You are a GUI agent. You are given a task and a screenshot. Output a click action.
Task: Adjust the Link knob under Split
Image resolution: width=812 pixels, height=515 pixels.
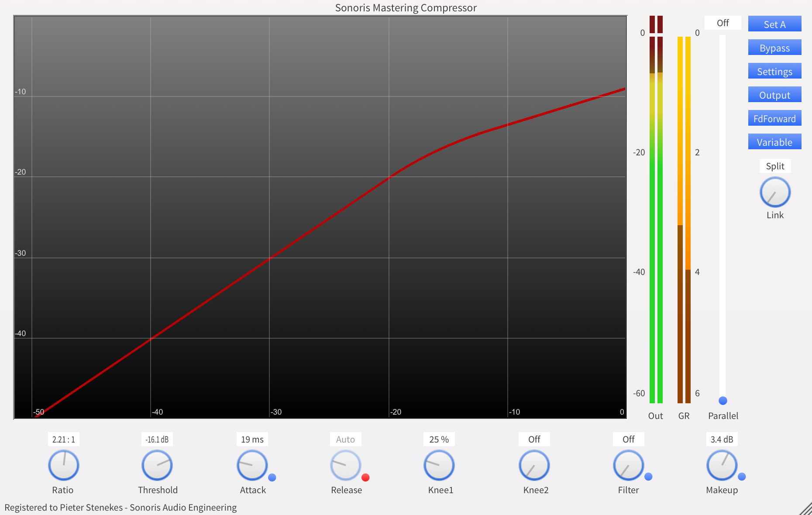(774, 192)
